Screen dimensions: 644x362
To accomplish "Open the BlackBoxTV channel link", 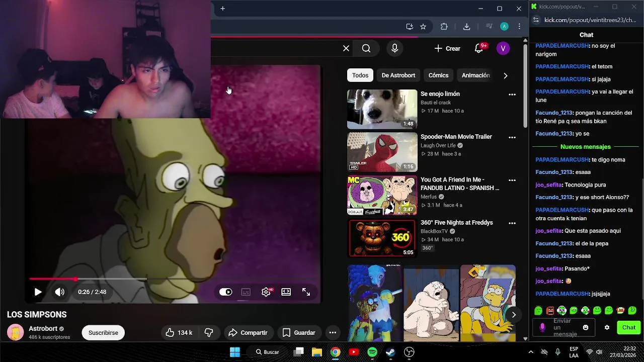I will point(434,231).
